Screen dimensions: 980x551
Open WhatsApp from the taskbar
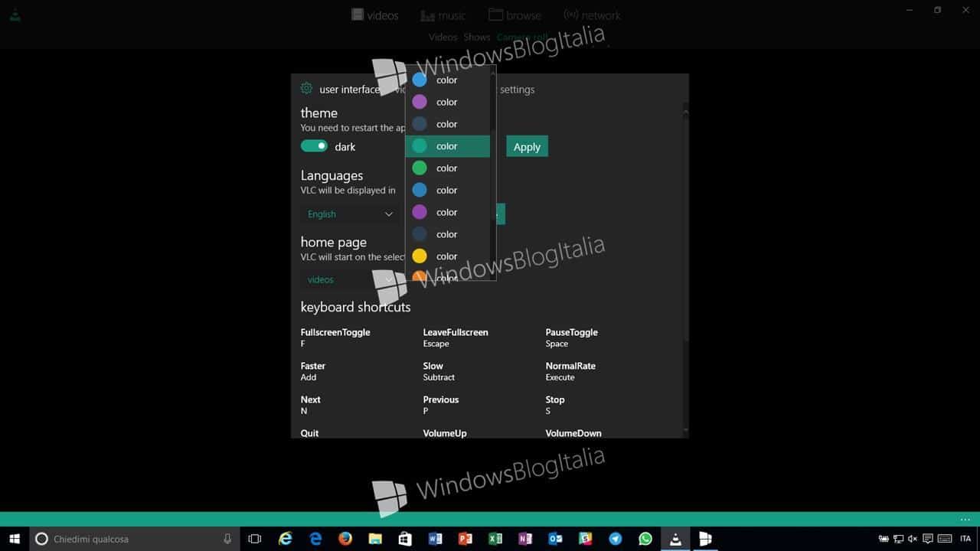coord(645,539)
